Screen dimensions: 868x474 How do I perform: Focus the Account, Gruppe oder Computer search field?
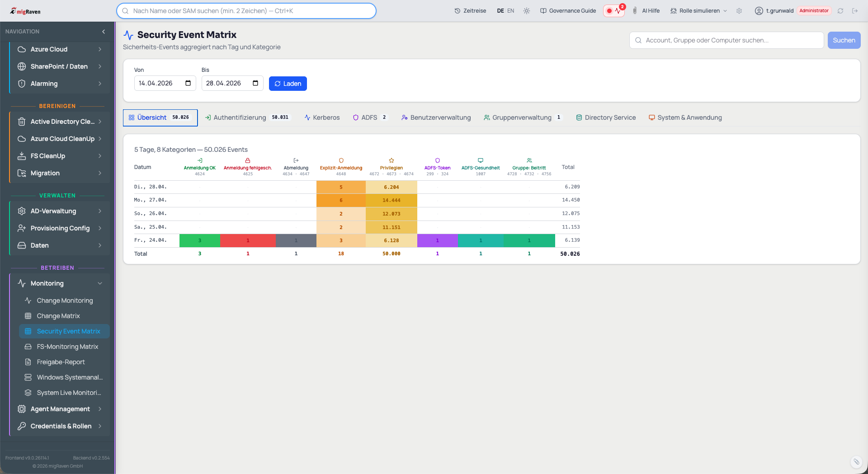coord(726,40)
